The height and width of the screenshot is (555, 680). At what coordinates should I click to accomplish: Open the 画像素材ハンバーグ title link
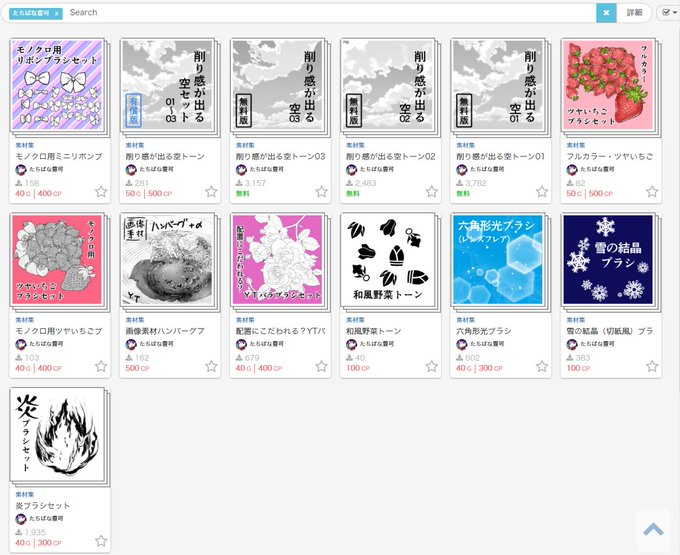165,331
